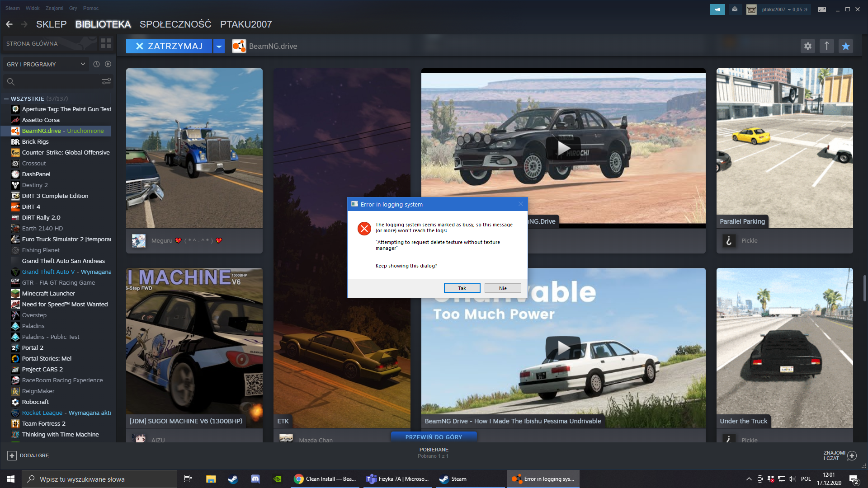Open Windows notification center icon
The image size is (868, 488).
[854, 479]
